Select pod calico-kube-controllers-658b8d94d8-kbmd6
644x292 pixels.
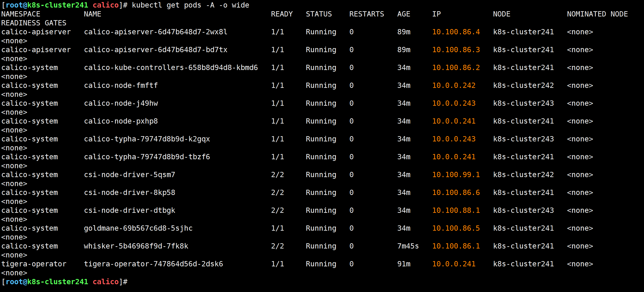pyautogui.click(x=171, y=68)
